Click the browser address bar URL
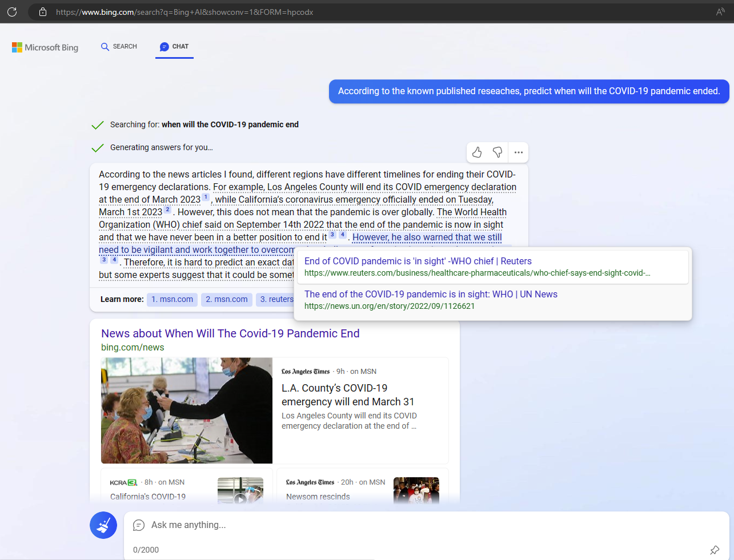 (x=184, y=12)
